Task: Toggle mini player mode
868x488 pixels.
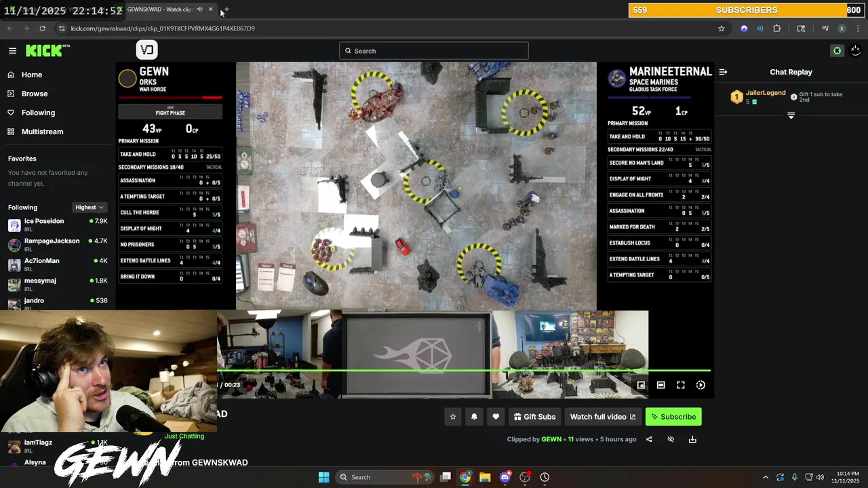Action: [x=641, y=385]
